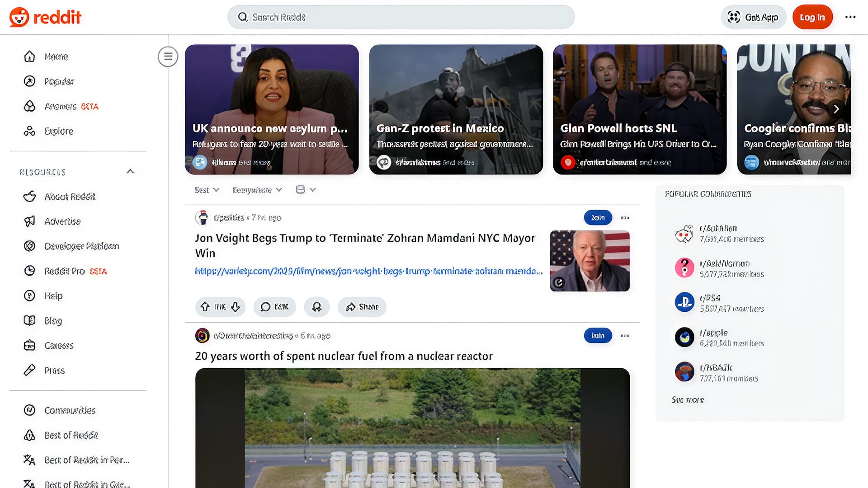Open the Gen-Z protest in Mexico card

[x=456, y=109]
